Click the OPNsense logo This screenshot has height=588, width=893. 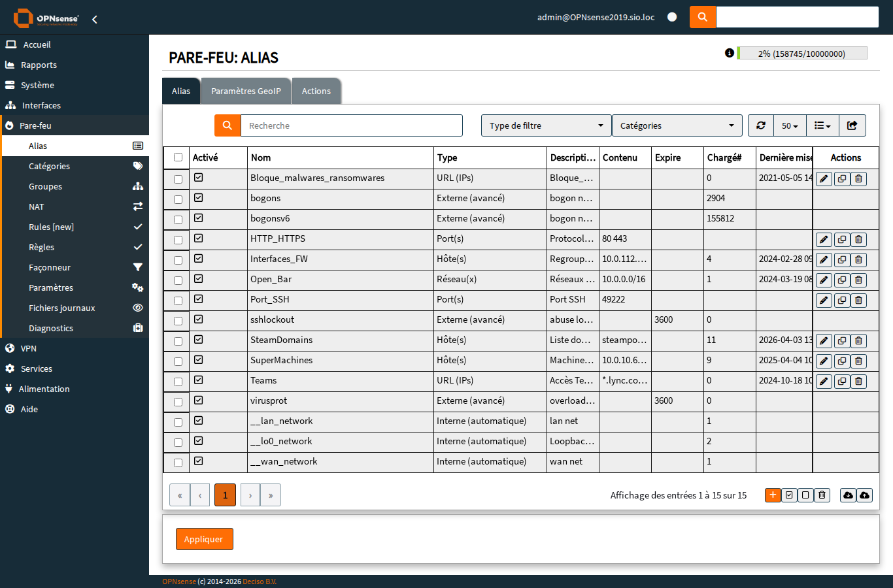pos(46,18)
